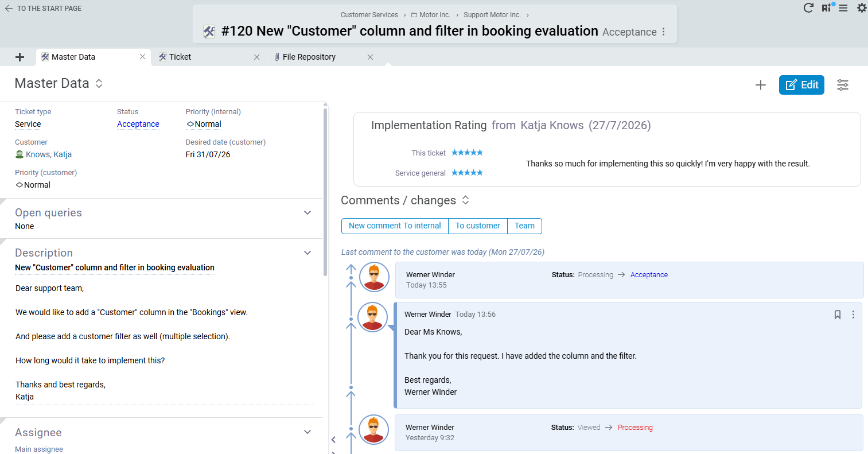
Task: Open the AI assistant icon
Action: 828,7
